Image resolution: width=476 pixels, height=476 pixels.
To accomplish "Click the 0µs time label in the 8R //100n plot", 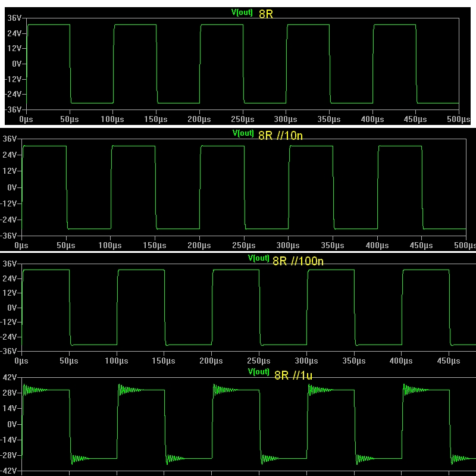I will pyautogui.click(x=21, y=361).
